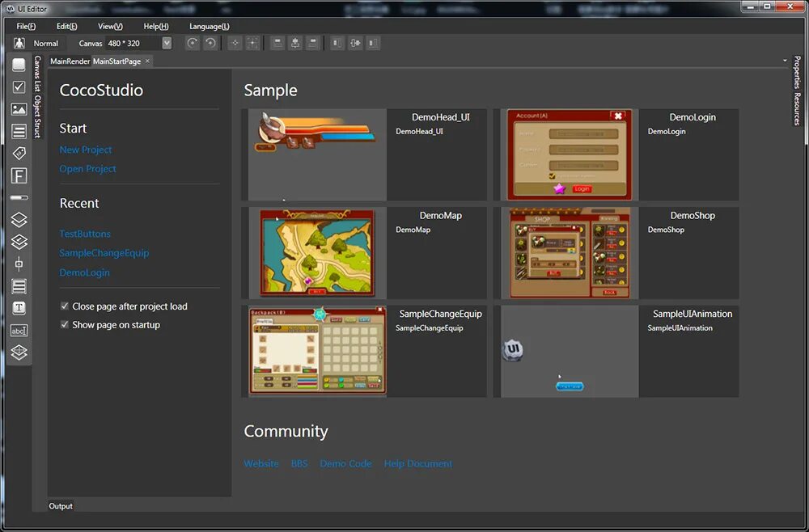Click the Open Project link
This screenshot has height=532, width=809.
tap(87, 168)
